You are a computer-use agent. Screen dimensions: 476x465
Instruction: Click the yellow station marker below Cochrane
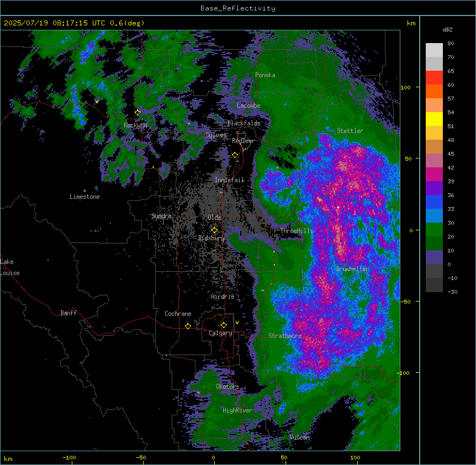[x=188, y=326]
